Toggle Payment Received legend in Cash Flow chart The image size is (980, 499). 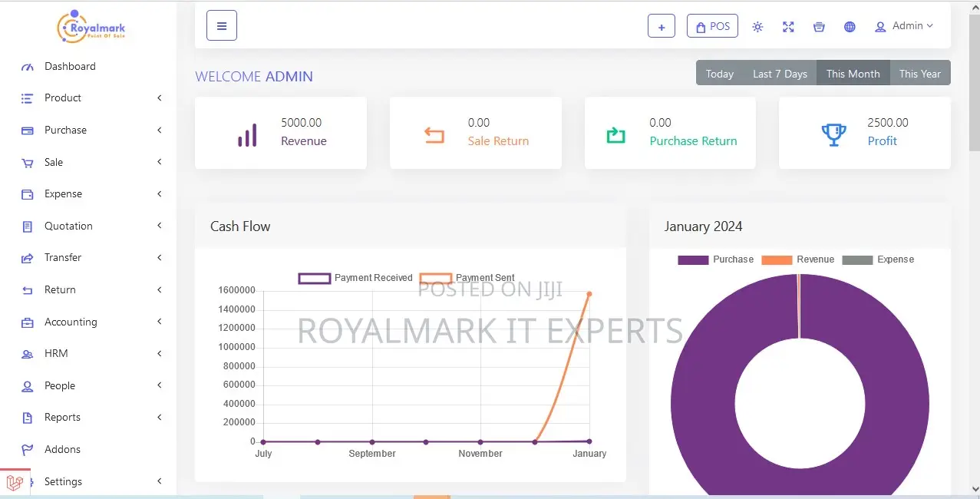click(355, 278)
